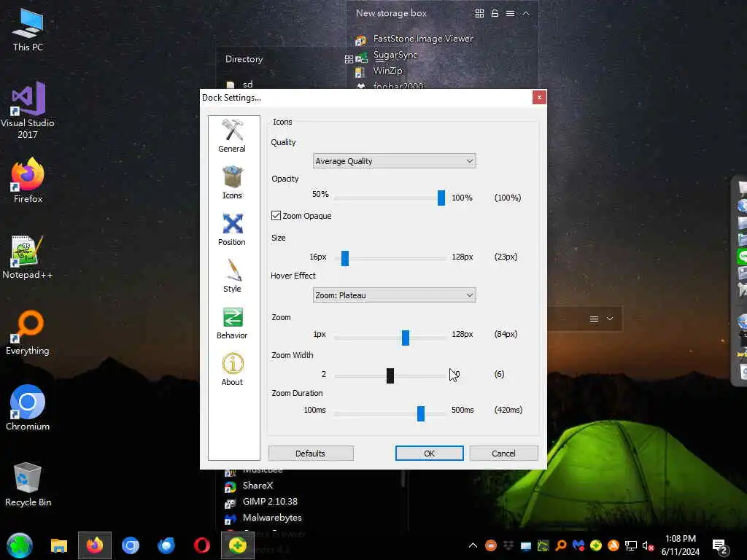Go to the Style settings tab

(x=232, y=276)
